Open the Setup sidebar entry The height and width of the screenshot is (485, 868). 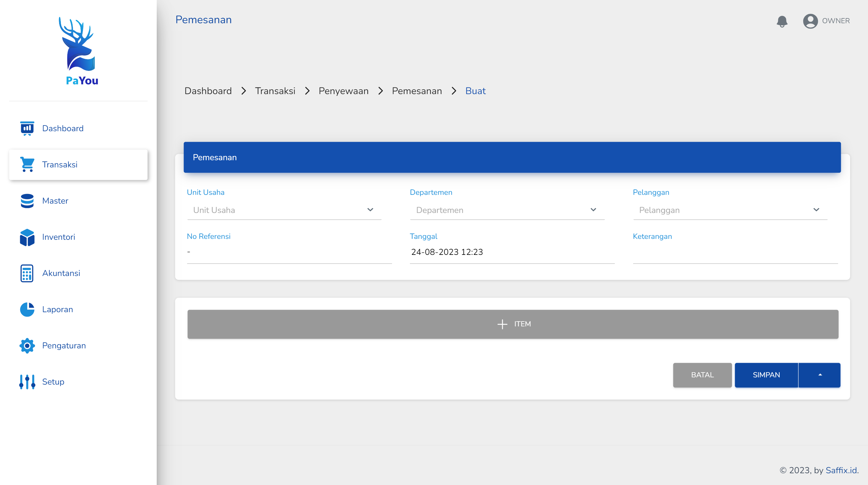(78, 382)
